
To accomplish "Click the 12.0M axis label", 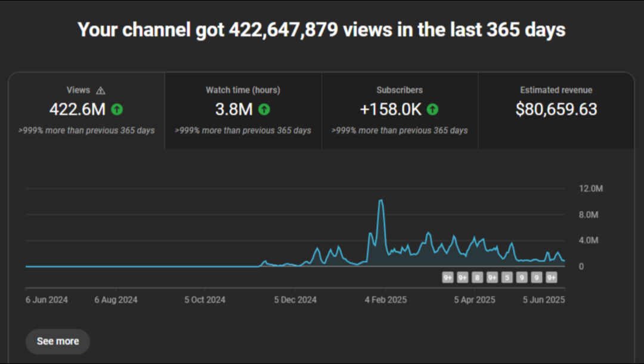I will pos(591,189).
